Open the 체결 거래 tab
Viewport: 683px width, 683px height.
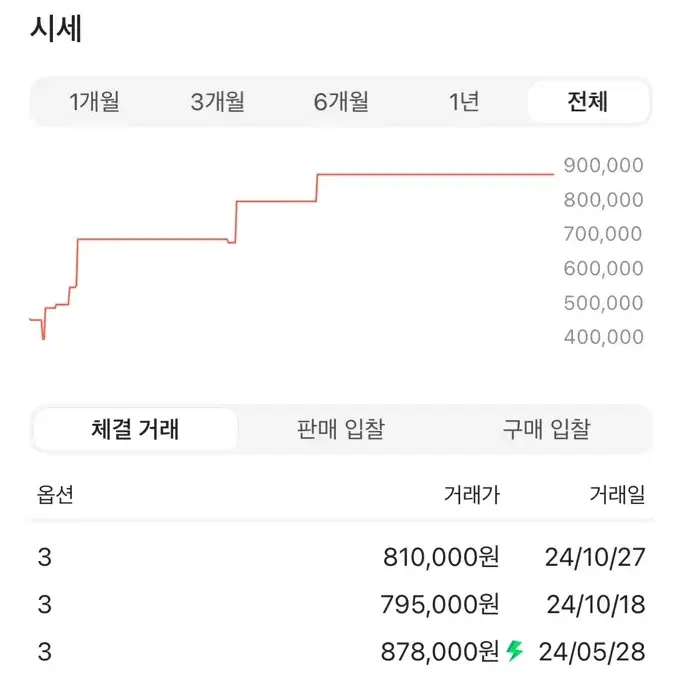(135, 429)
